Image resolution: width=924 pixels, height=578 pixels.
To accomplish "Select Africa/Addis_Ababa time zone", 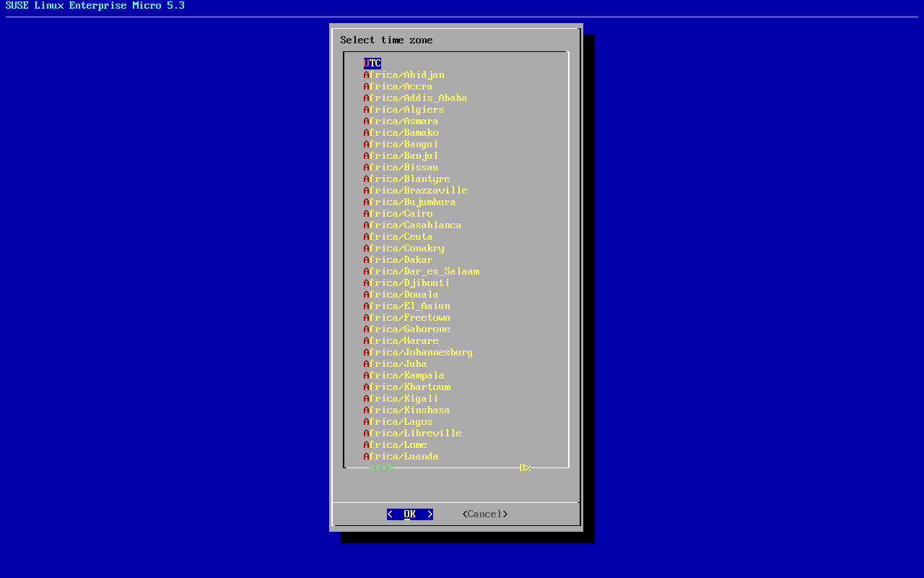I will [x=415, y=98].
